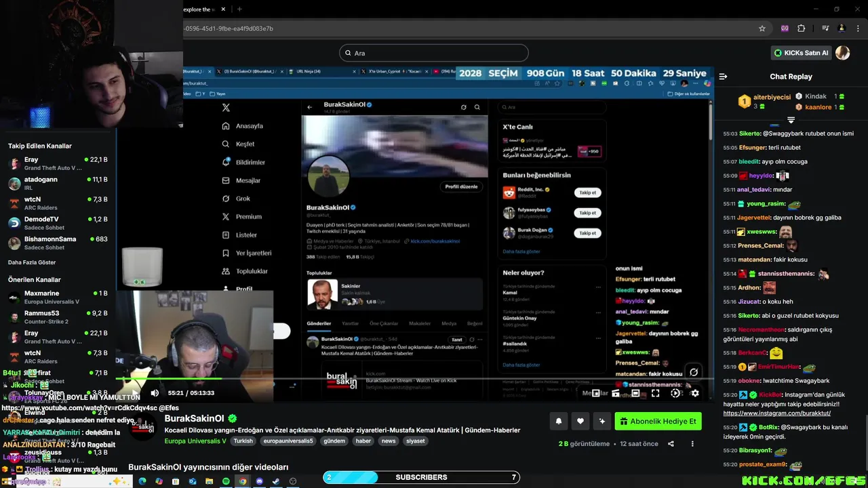Open the Kick user avatar menu

[842, 53]
